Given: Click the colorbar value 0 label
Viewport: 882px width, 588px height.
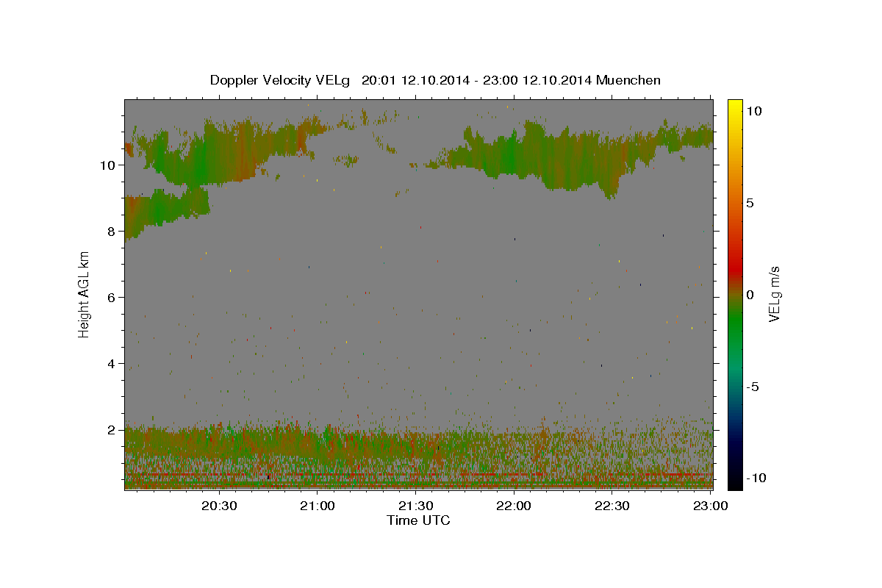Looking at the screenshot, I should [750, 295].
